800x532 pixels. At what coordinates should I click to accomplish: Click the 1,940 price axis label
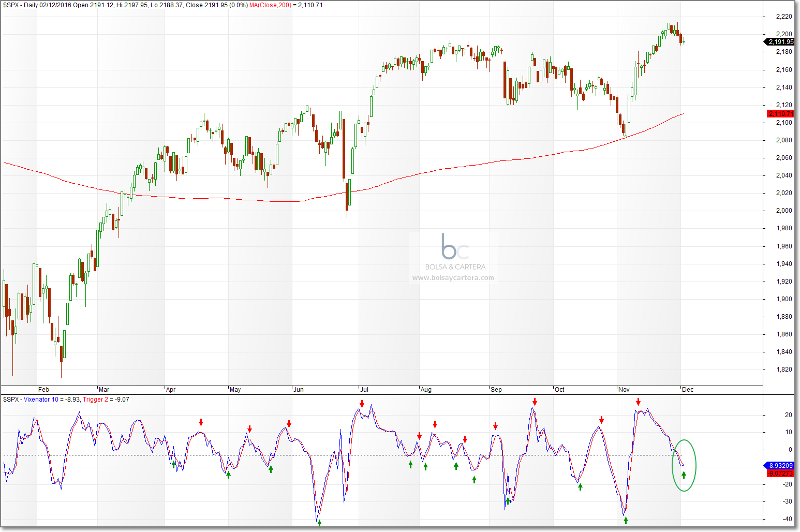pos(784,264)
